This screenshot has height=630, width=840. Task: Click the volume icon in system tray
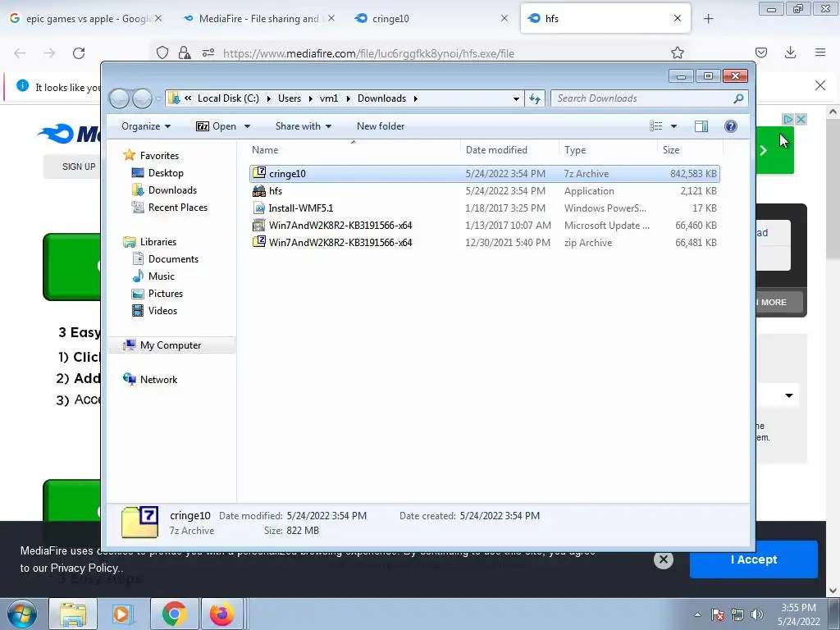point(757,614)
